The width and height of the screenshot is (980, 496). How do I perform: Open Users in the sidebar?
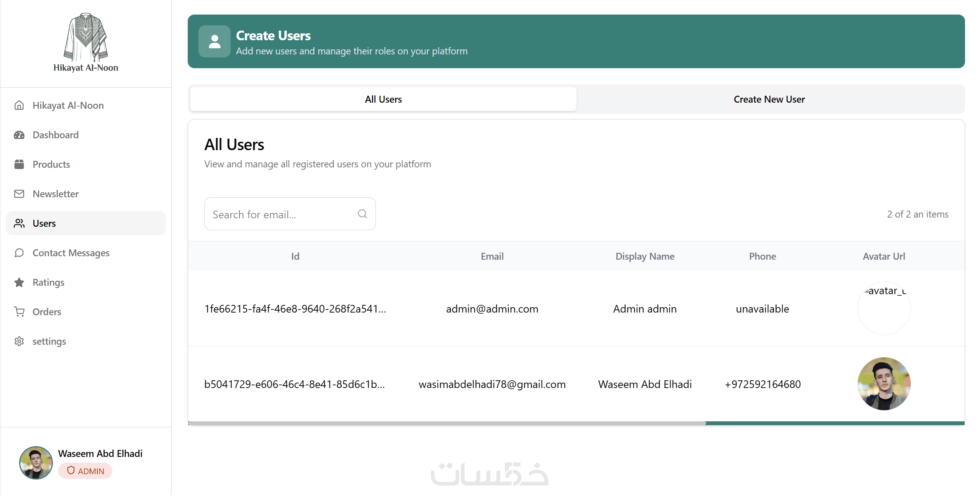[44, 223]
